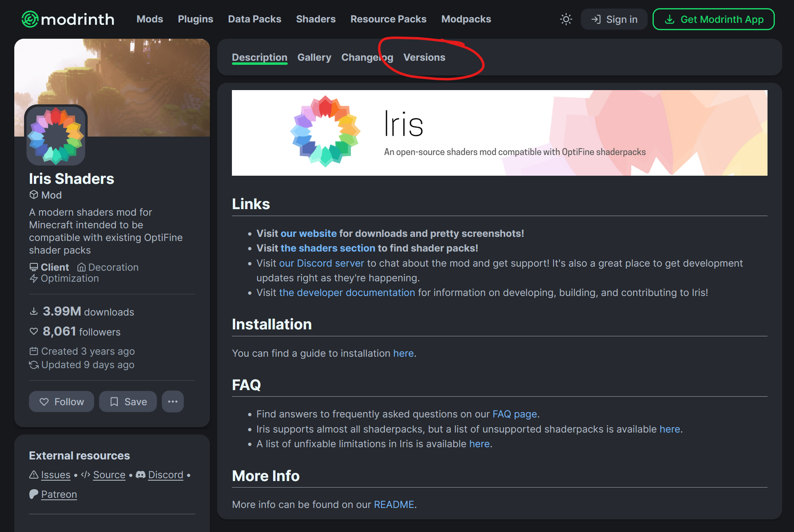794x532 pixels.
Task: Open the three-dots more options menu
Action: pos(173,402)
